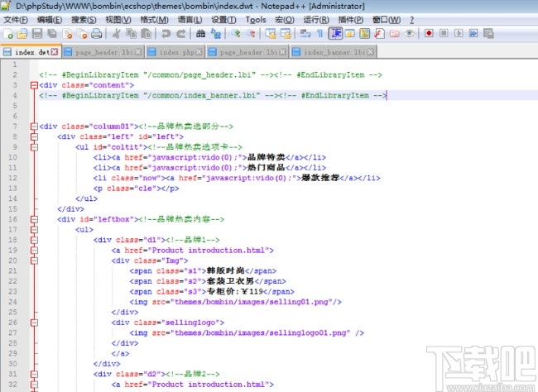Click the Save All icon
This screenshot has width=538, height=392.
click(52, 34)
